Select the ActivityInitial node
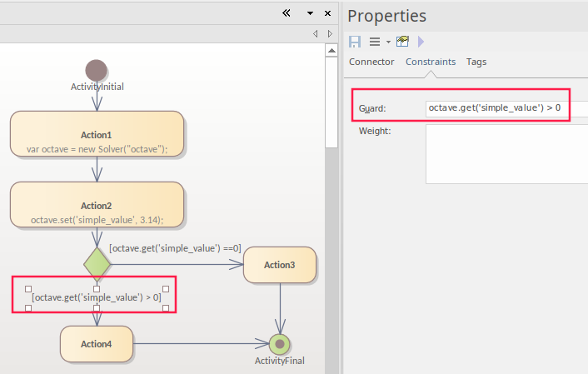 tap(97, 70)
